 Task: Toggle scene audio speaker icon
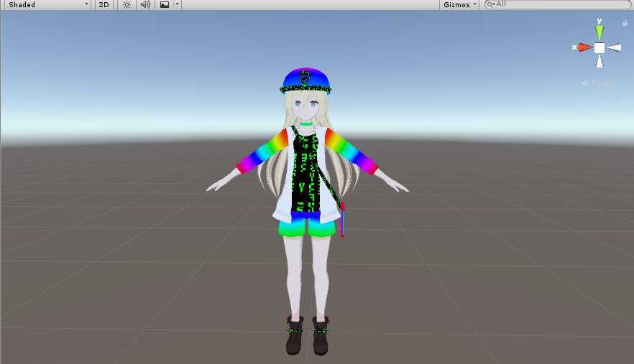pos(145,4)
